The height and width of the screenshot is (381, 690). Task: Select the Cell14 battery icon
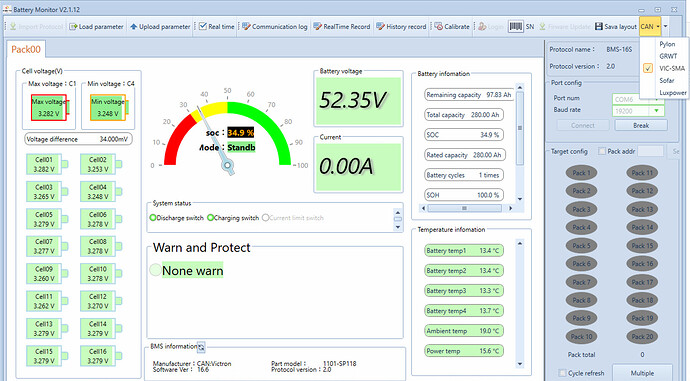point(100,328)
